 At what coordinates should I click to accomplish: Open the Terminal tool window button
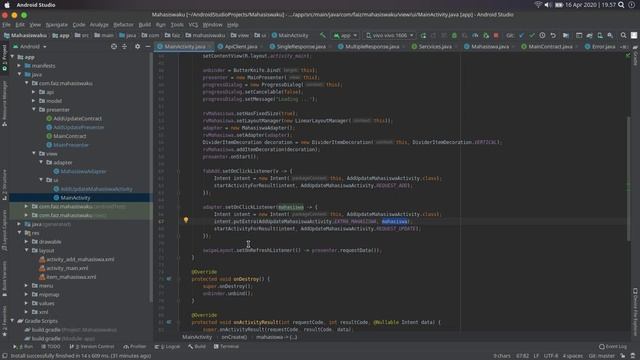[227, 347]
